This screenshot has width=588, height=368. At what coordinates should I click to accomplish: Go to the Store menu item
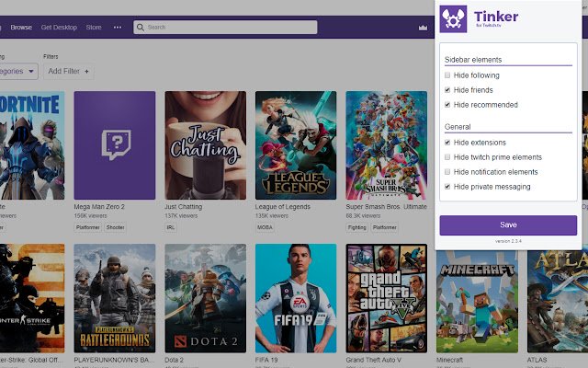click(x=94, y=28)
